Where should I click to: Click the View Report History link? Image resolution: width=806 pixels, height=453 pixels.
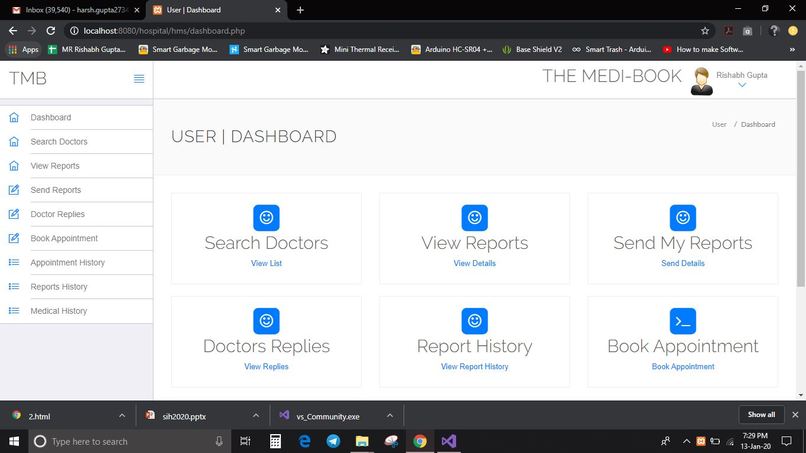(474, 367)
